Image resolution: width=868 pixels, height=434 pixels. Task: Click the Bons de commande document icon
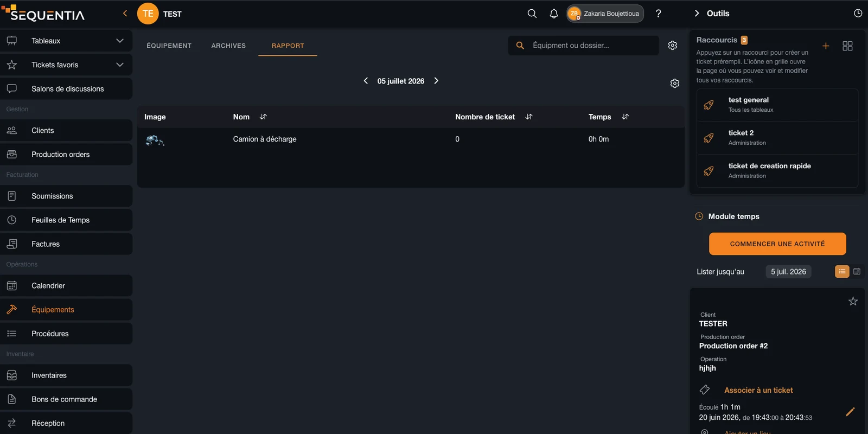[12, 399]
